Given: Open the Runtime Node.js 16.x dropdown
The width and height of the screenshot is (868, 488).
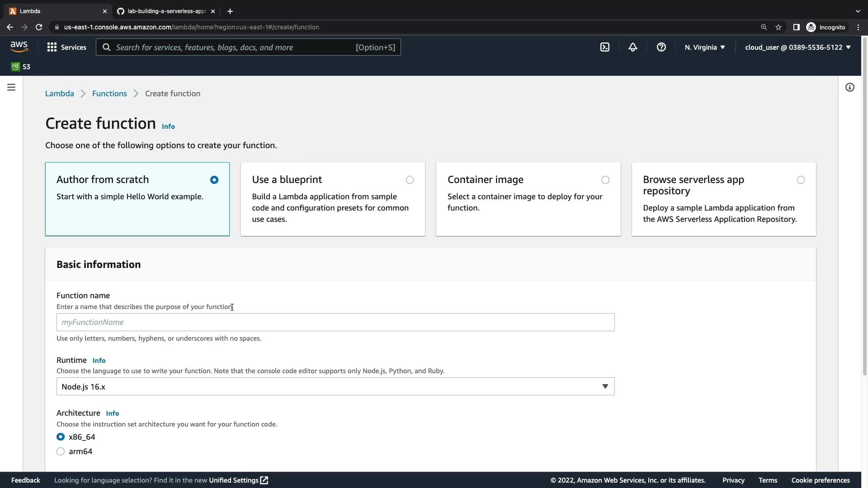Looking at the screenshot, I should click(x=335, y=386).
